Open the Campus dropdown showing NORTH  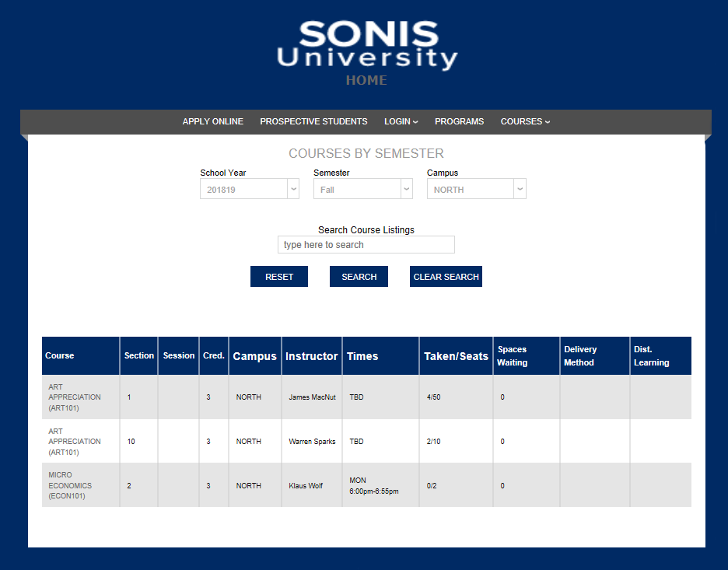coord(476,189)
